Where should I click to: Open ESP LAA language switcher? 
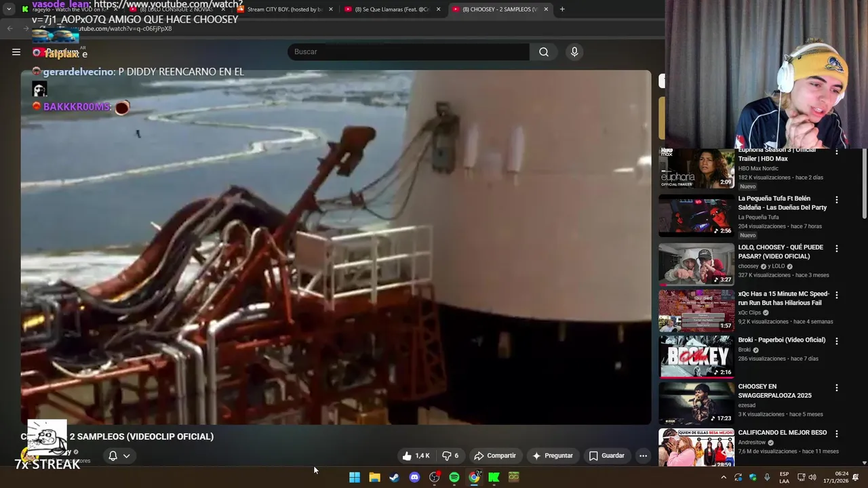click(784, 477)
